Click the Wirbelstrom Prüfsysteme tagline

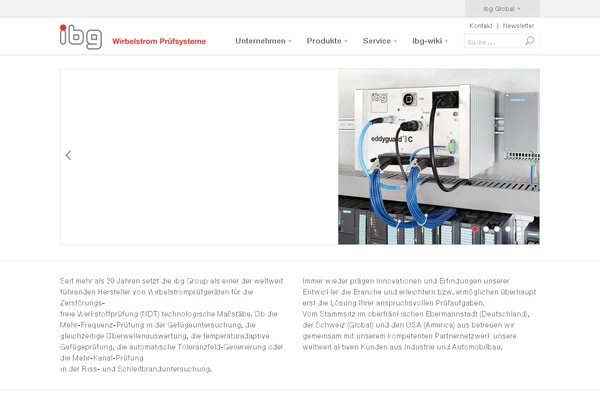pyautogui.click(x=159, y=41)
